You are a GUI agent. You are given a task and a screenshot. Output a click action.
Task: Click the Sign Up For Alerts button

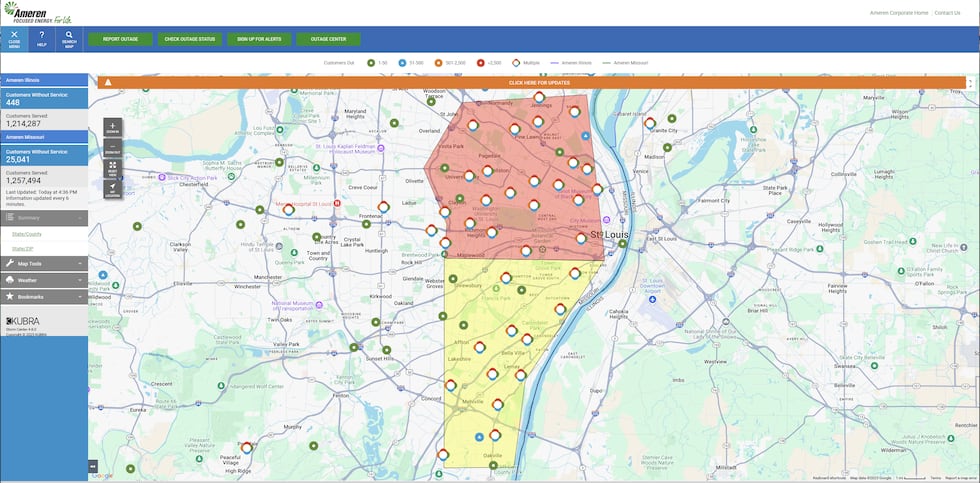pos(259,39)
